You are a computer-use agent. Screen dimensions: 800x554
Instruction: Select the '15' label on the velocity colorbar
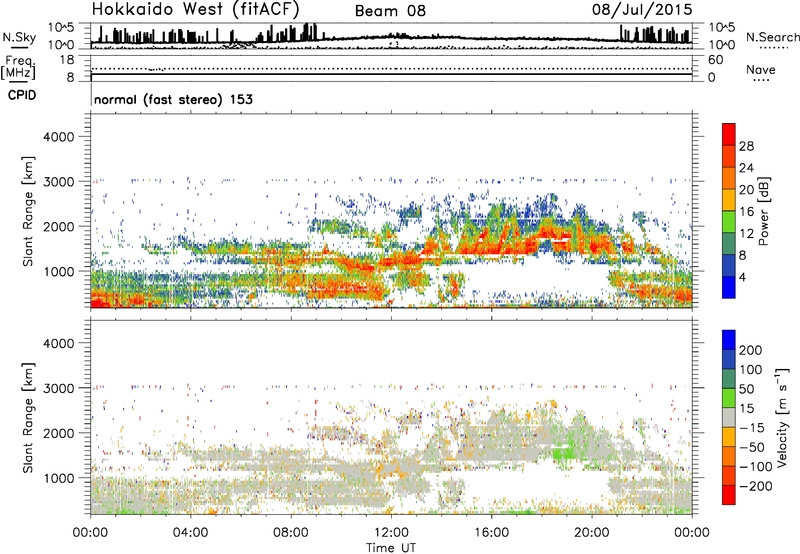746,409
